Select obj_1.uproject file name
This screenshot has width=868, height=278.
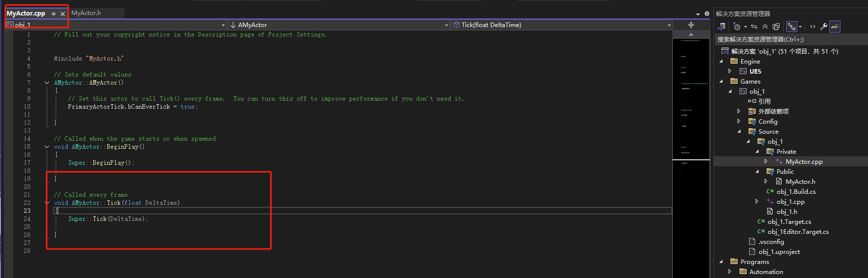[x=779, y=251]
